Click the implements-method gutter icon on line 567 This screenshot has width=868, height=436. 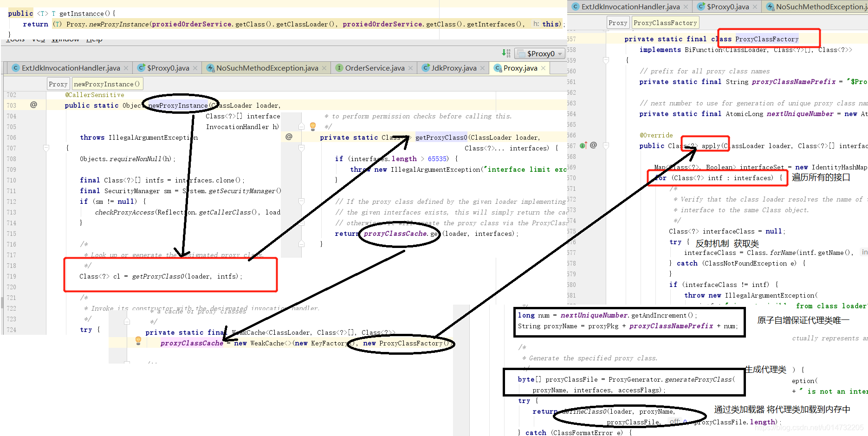583,145
